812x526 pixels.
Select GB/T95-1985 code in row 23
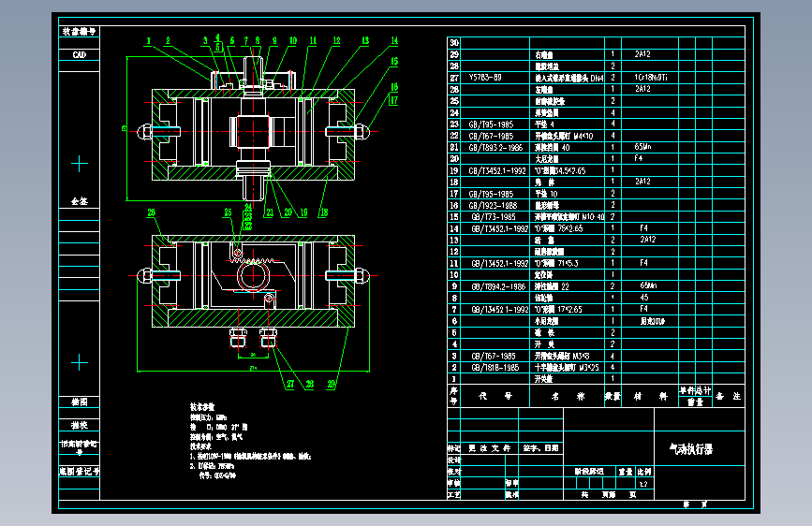(x=491, y=124)
